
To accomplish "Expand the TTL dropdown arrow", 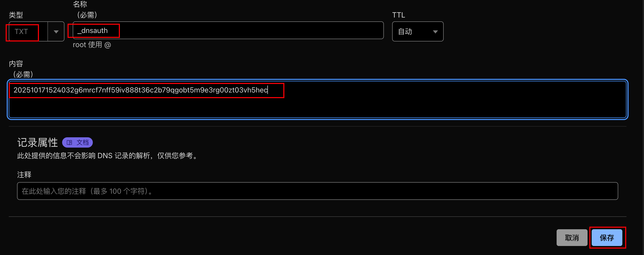I will (x=435, y=32).
